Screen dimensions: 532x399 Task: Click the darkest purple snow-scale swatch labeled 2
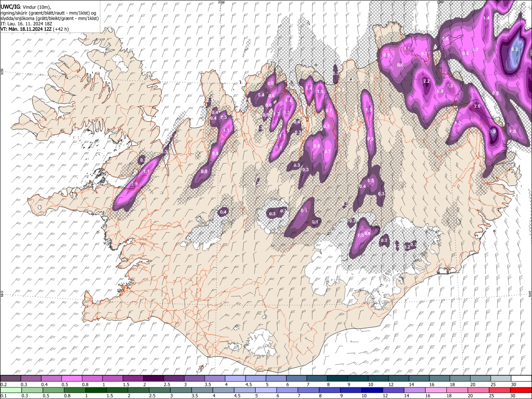point(153,378)
